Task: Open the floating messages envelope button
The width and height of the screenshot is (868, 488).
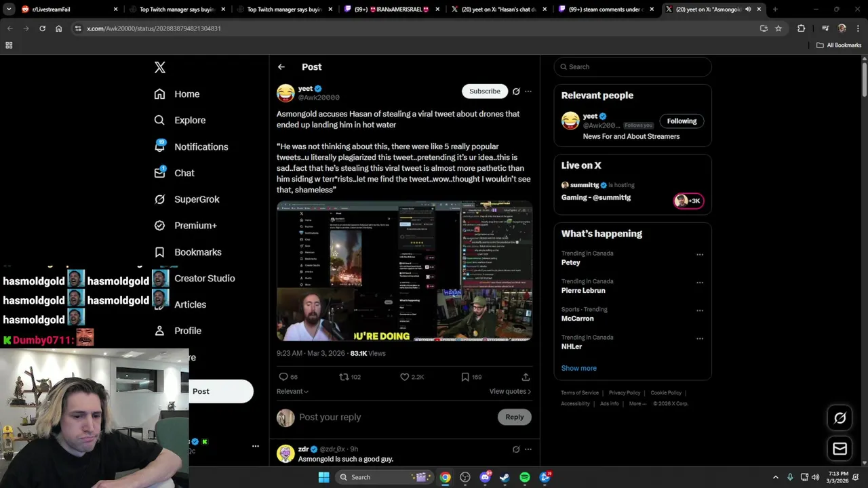Action: [x=840, y=449]
